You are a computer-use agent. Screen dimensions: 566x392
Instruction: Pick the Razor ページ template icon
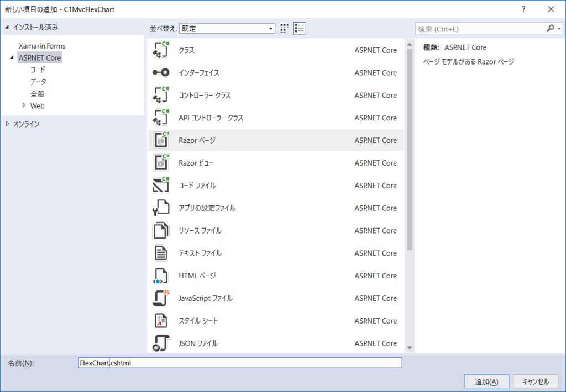coord(161,140)
